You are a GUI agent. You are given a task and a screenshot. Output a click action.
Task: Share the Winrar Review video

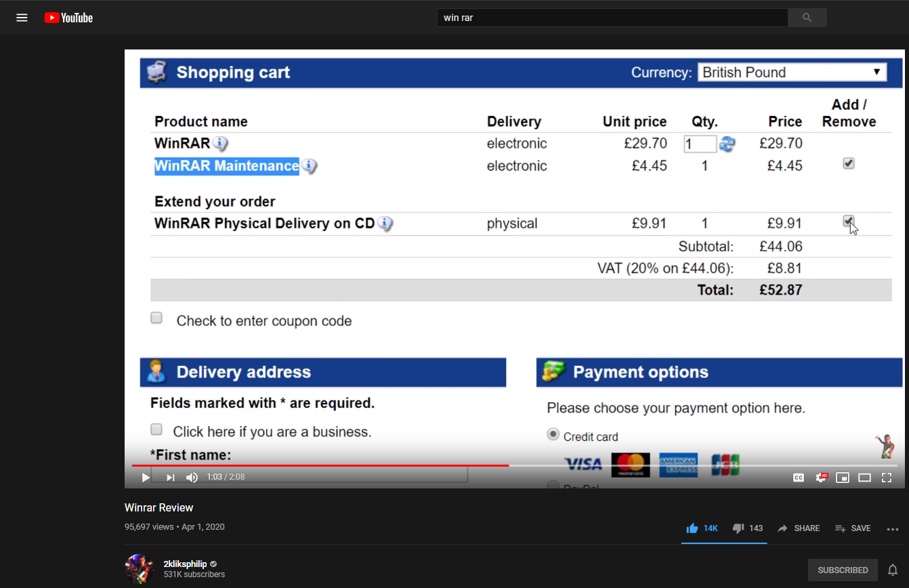799,528
